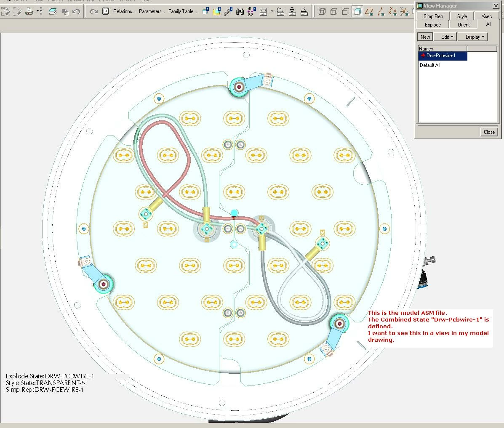Click the first toolbar icon with pencil
Screen dimensions: 504x428
(5, 11)
